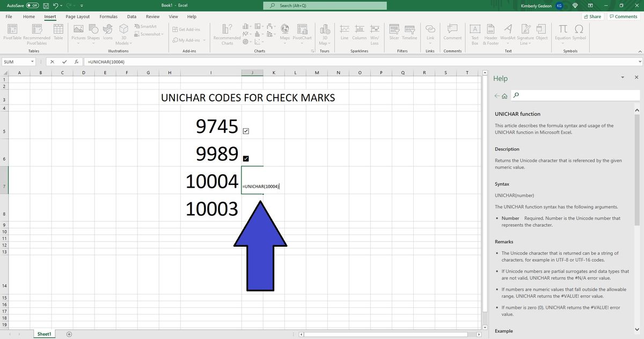Open the Review ribbon tab
This screenshot has height=339, width=644.
pyautogui.click(x=152, y=16)
